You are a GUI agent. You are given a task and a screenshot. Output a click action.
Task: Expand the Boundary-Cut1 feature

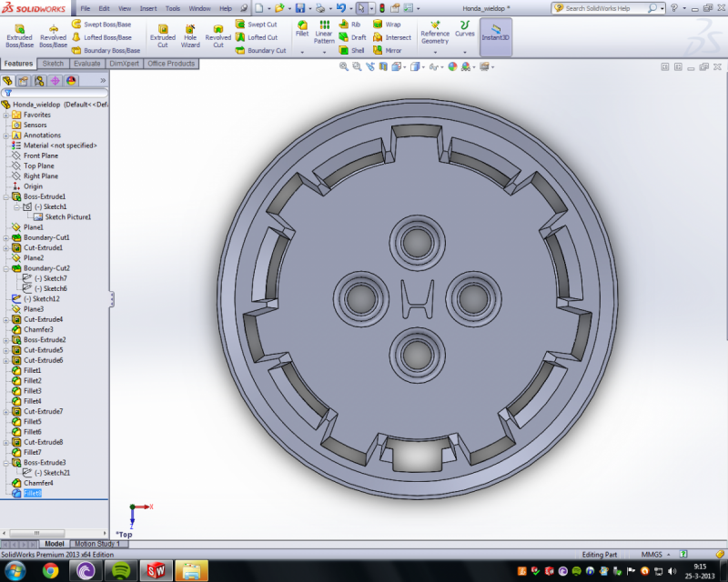6,237
